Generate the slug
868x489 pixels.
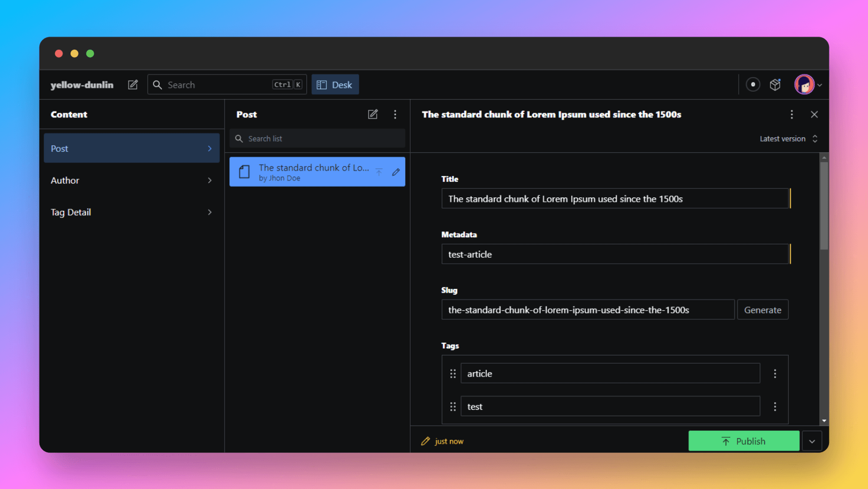pos(763,310)
